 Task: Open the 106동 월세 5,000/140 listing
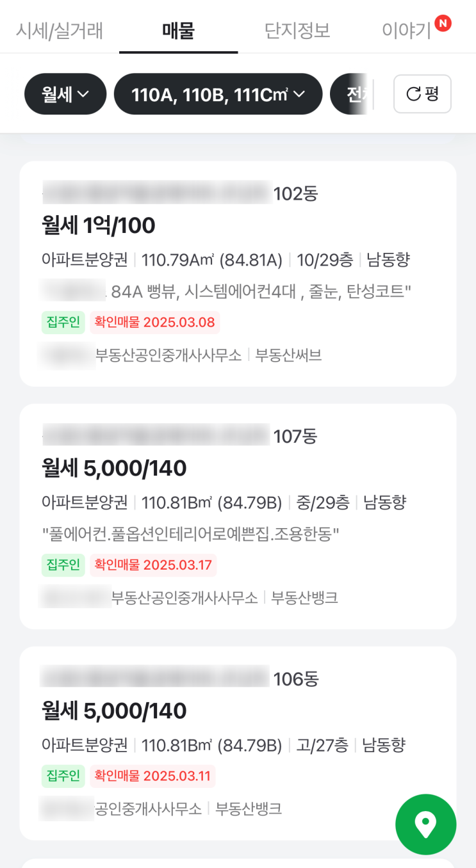click(x=238, y=743)
